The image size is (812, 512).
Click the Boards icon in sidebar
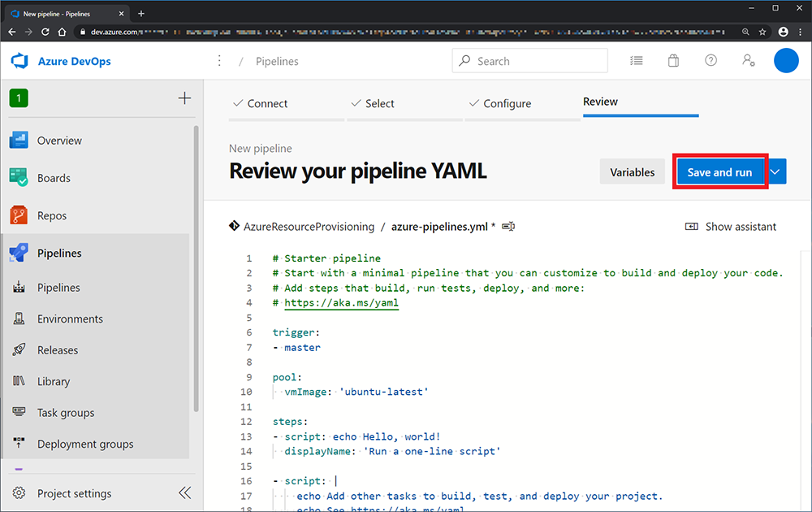(19, 178)
